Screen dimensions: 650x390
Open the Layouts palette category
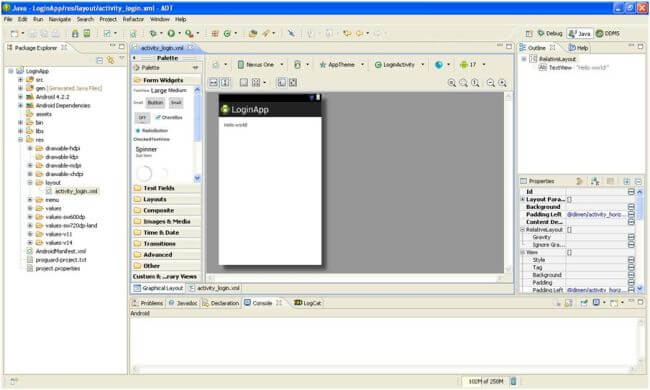[x=165, y=199]
